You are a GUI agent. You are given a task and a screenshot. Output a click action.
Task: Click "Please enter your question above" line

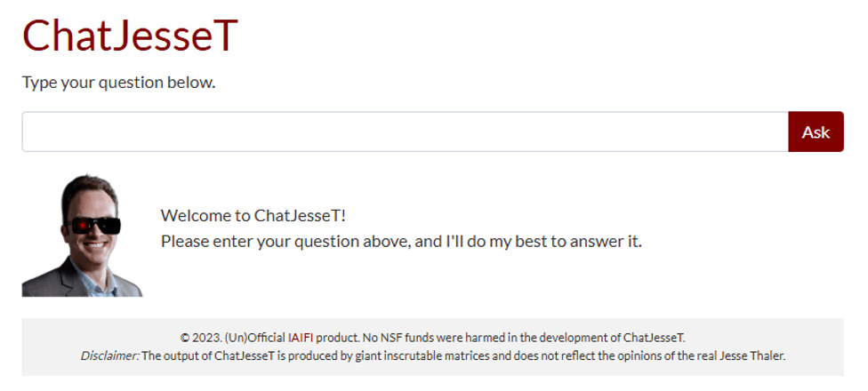[285, 242]
